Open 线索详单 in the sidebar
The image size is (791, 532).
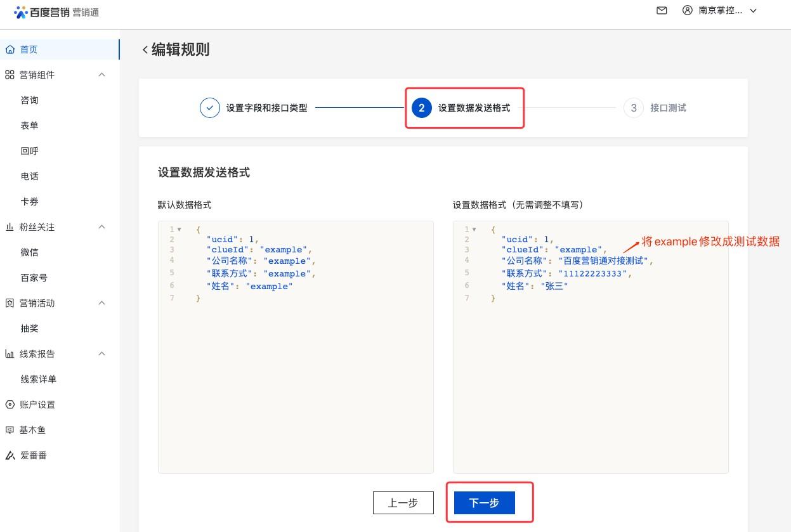pos(39,379)
